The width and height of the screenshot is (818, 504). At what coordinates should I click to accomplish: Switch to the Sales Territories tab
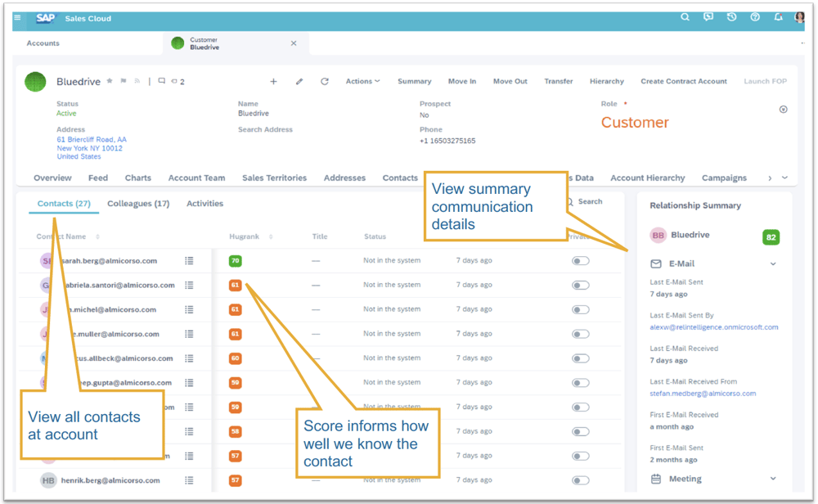274,178
